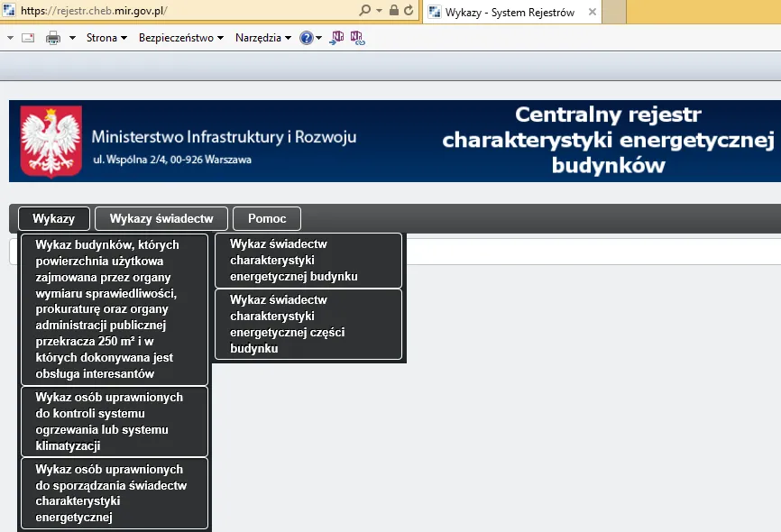The height and width of the screenshot is (532, 781).
Task: Open OneNote Linked Notes
Action: [357, 37]
